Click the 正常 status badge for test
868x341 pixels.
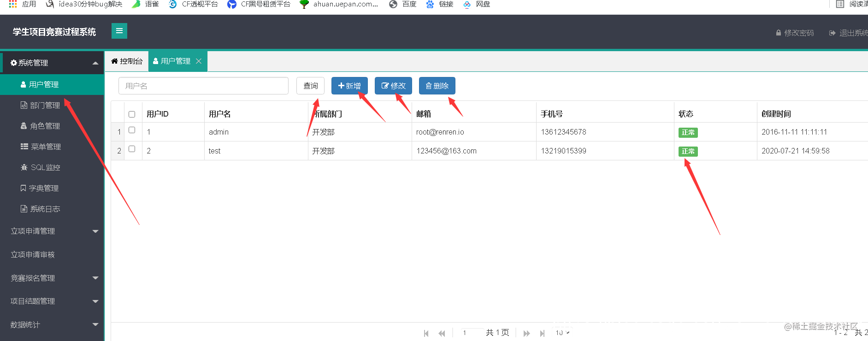click(x=688, y=152)
